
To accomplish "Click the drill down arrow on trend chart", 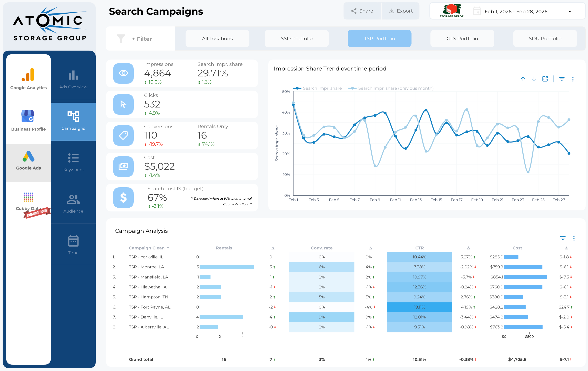I will click(534, 79).
